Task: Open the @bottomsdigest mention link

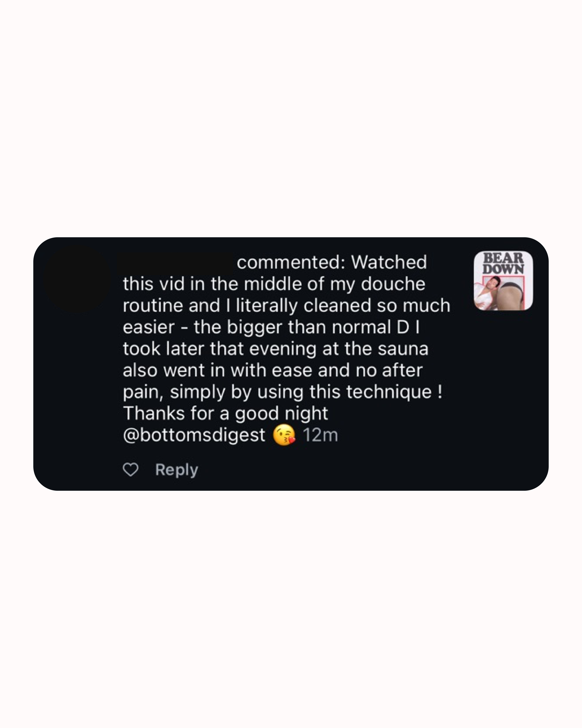Action: (x=194, y=435)
